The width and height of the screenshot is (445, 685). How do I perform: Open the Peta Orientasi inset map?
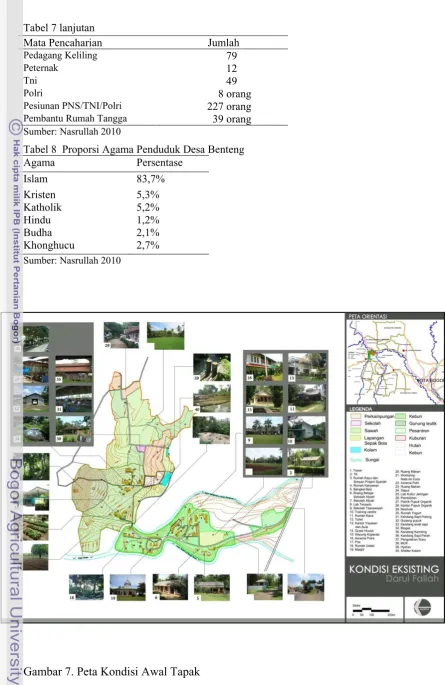(395, 362)
